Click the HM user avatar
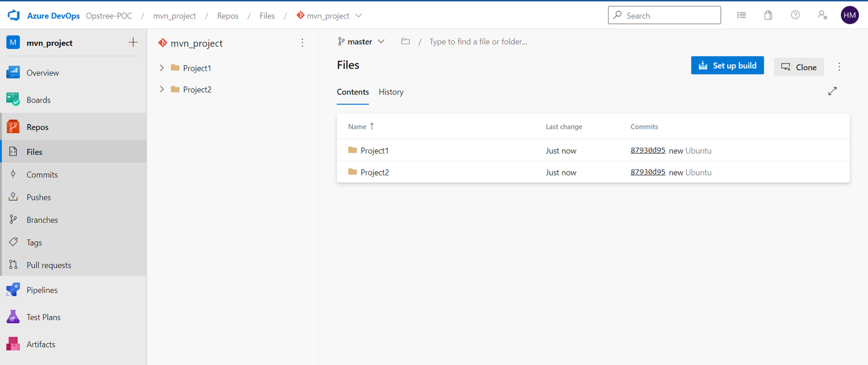 [x=850, y=15]
